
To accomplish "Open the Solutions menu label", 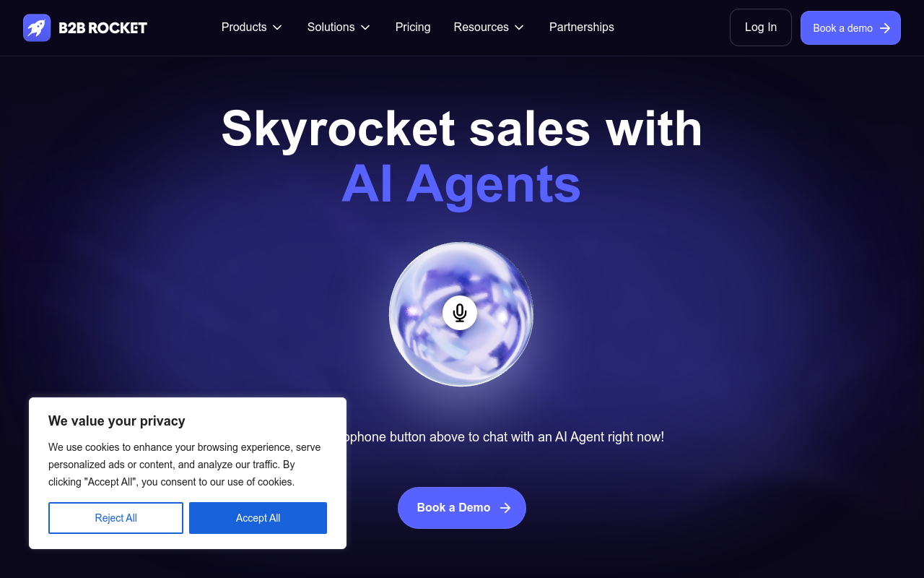I will click(331, 27).
